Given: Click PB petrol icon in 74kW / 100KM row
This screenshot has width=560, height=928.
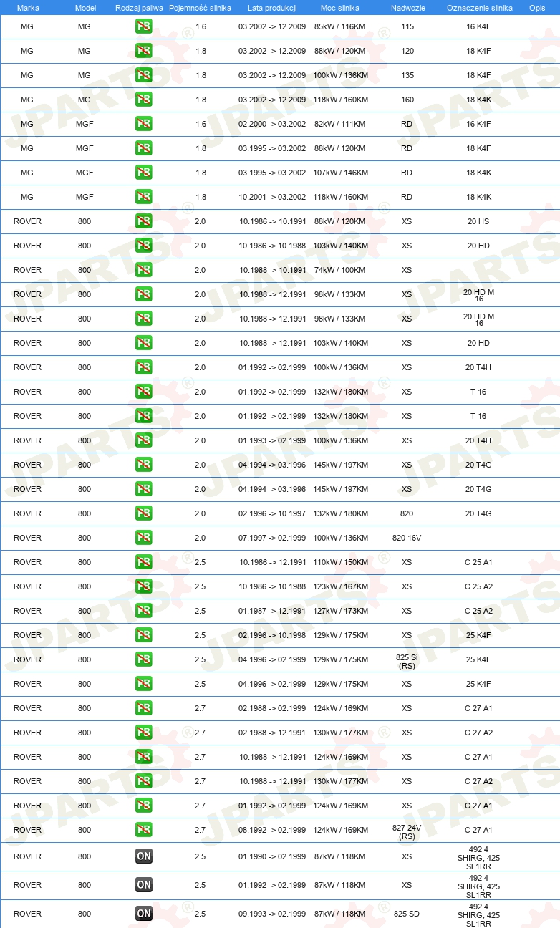Looking at the screenshot, I should click(144, 271).
